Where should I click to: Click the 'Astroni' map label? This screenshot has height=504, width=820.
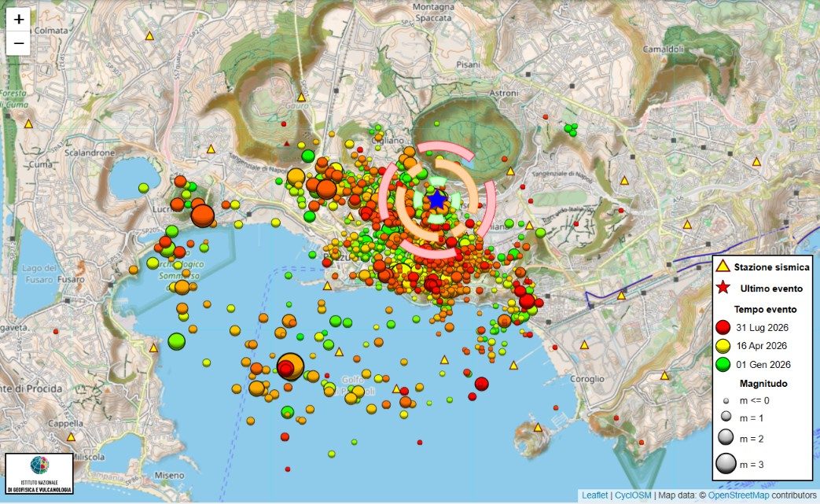(504, 93)
